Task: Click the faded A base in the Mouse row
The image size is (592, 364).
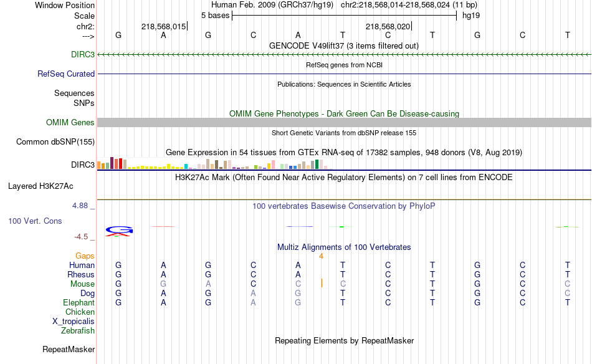Action: [x=208, y=284]
